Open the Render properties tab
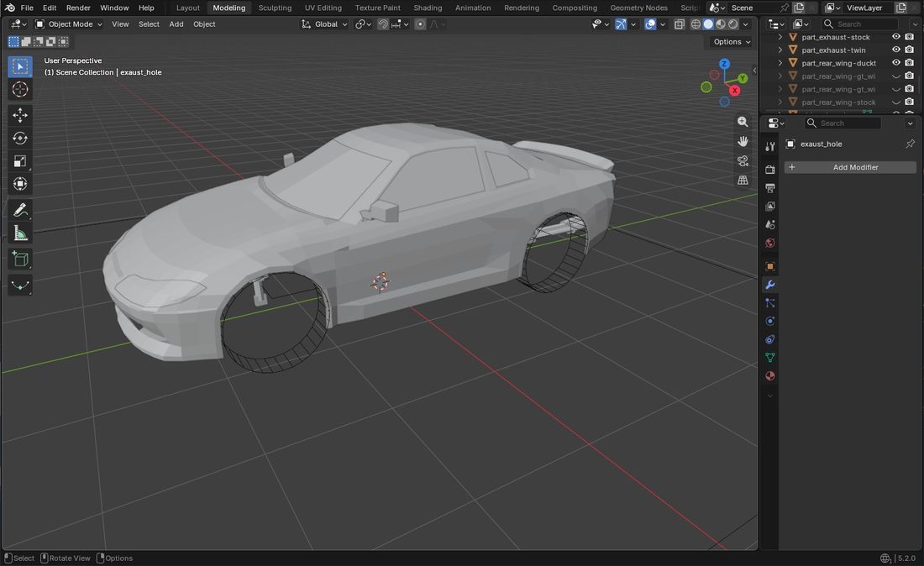The image size is (924, 566). coord(769,170)
